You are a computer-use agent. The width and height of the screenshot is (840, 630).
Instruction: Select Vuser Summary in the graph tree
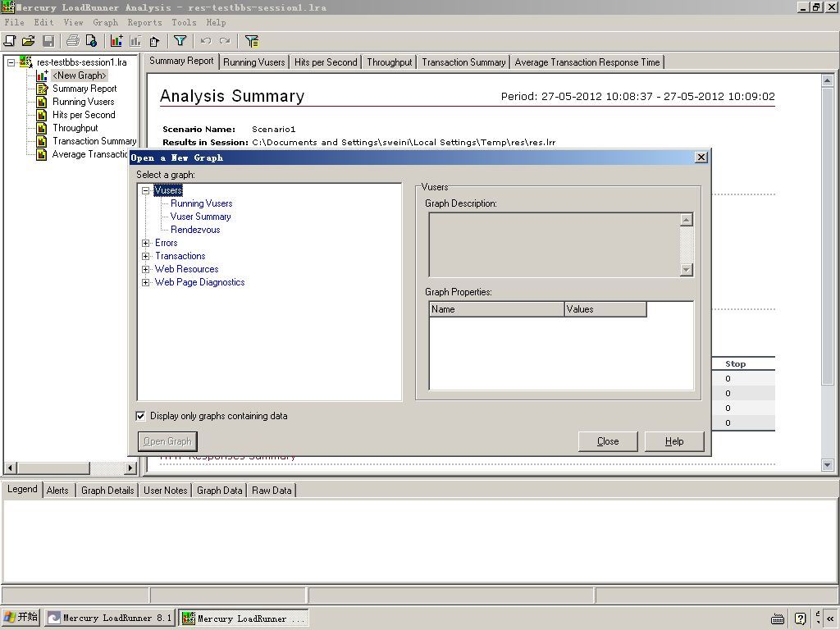(200, 217)
